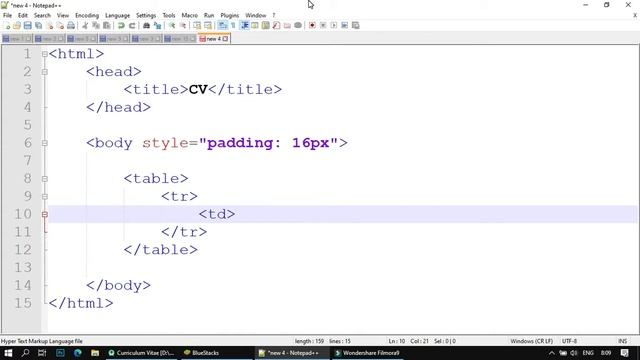
Task: Click the 'UTF-8' encoding status bar entry
Action: (569, 341)
